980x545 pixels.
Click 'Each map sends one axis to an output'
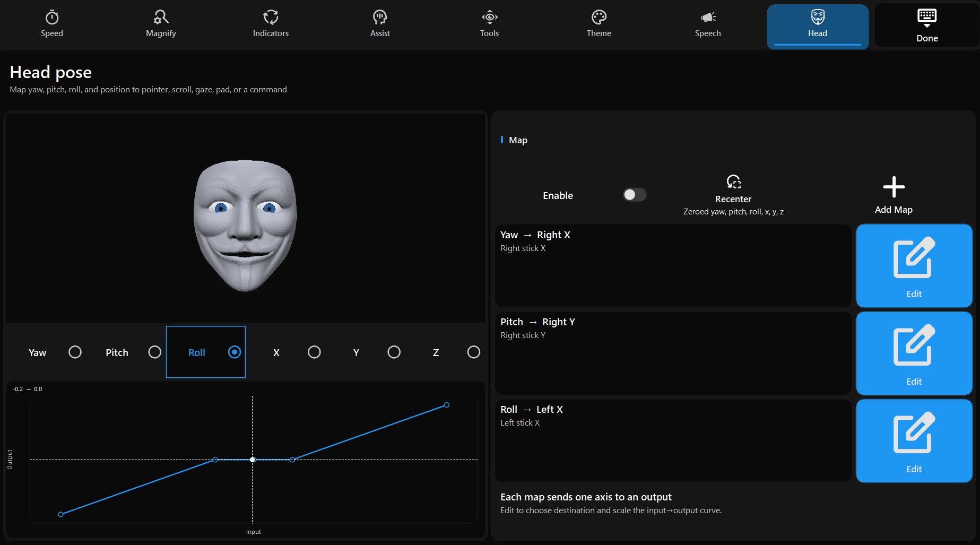[x=586, y=497]
